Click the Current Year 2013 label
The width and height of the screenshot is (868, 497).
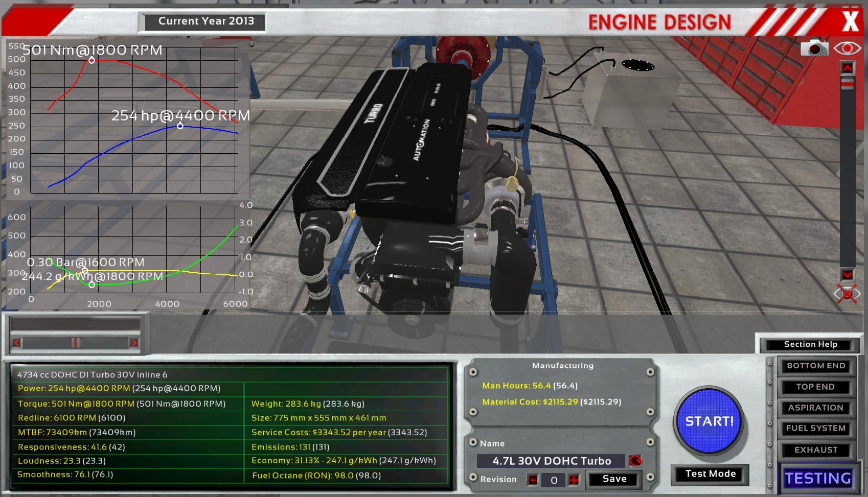point(206,21)
